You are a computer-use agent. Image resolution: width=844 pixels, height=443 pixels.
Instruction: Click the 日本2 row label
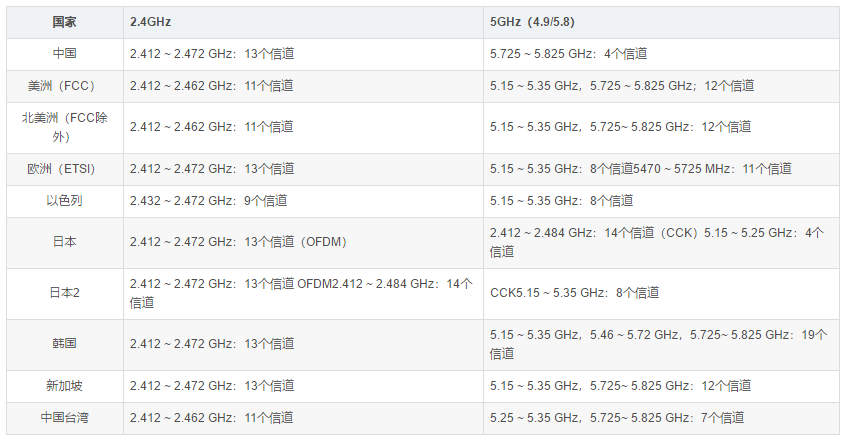tap(65, 293)
